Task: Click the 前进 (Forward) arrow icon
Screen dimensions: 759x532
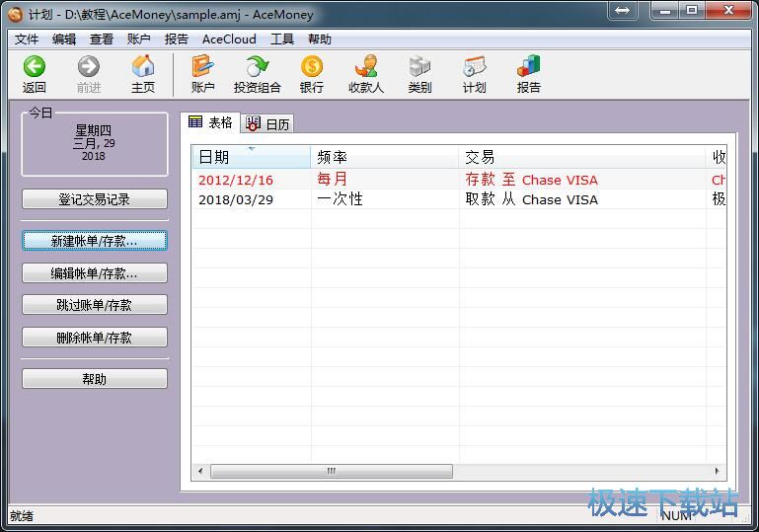Action: point(89,66)
